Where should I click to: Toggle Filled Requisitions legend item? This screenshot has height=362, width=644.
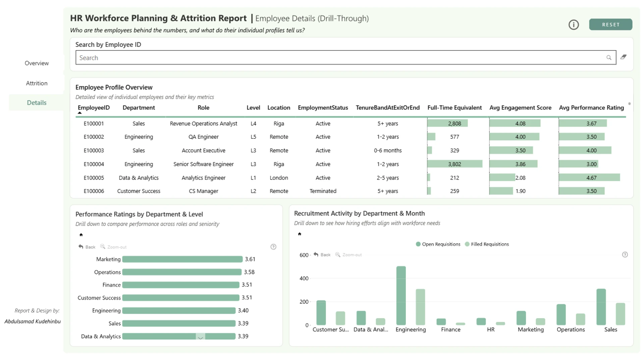click(487, 244)
